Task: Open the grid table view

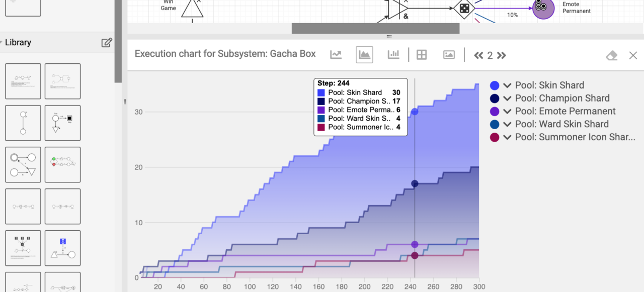Action: coord(422,55)
